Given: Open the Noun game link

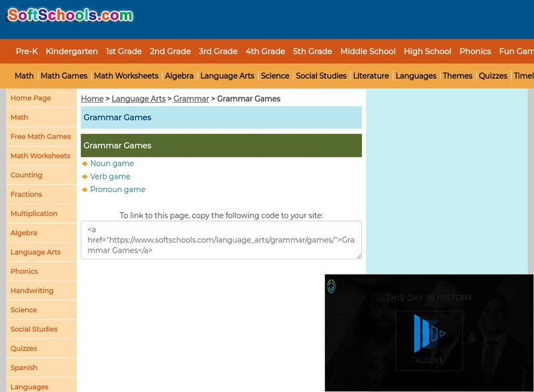Looking at the screenshot, I should [x=112, y=163].
